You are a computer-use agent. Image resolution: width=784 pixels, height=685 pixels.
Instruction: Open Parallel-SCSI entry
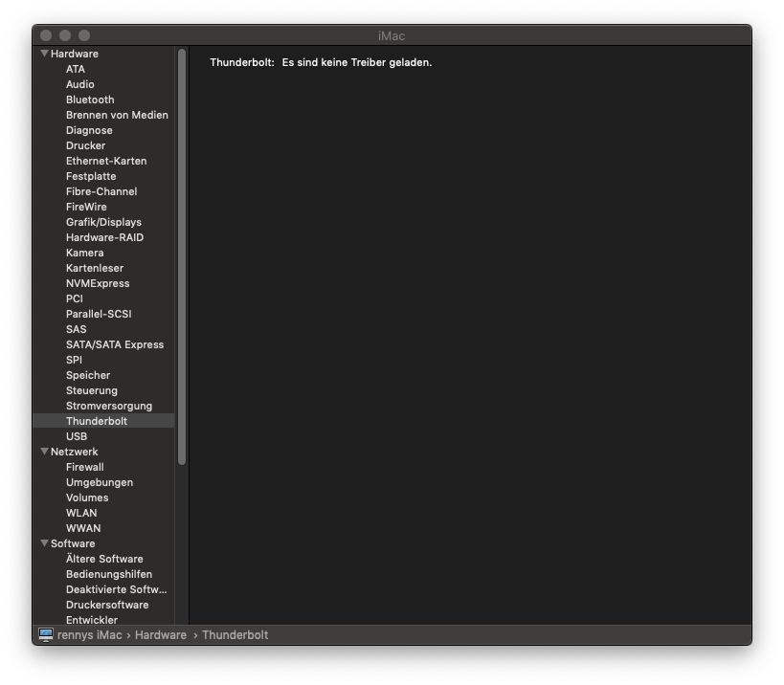point(99,314)
